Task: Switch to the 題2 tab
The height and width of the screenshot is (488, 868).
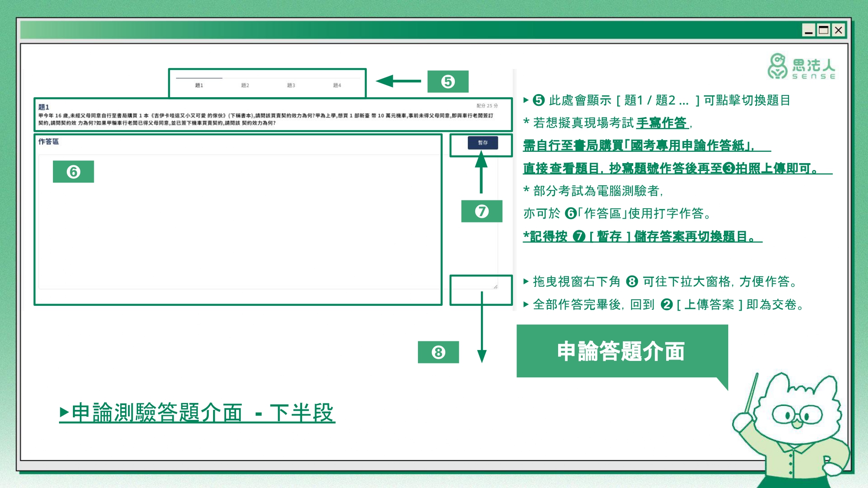Action: [x=245, y=85]
